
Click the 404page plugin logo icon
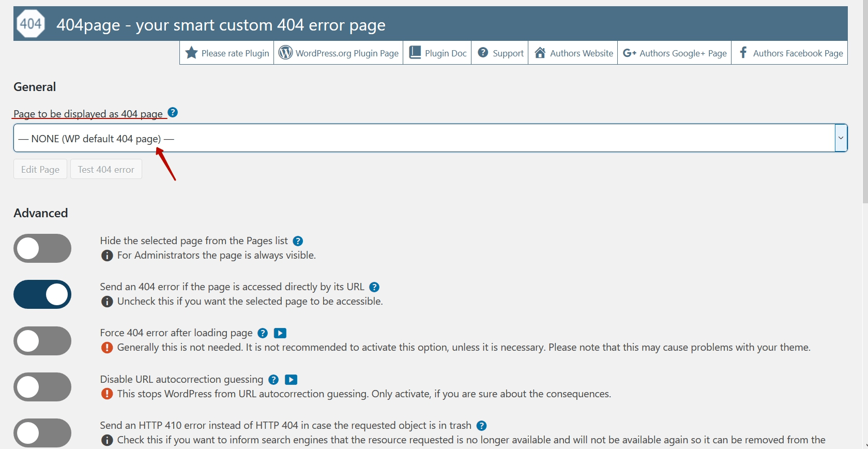31,24
